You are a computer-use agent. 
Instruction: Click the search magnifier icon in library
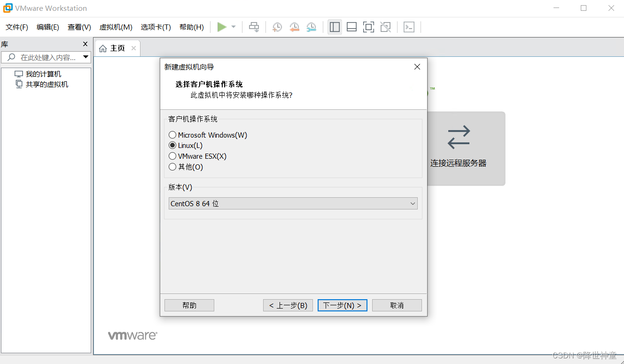[12, 57]
